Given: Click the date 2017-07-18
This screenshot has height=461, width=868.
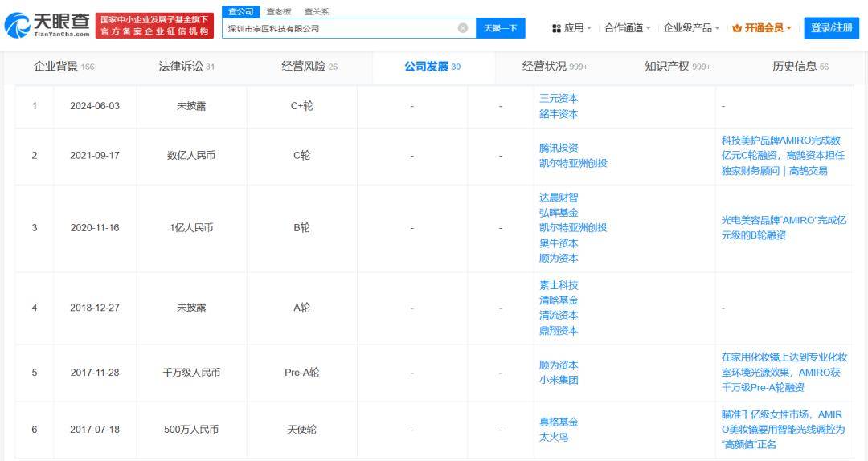Looking at the screenshot, I should (x=95, y=430).
